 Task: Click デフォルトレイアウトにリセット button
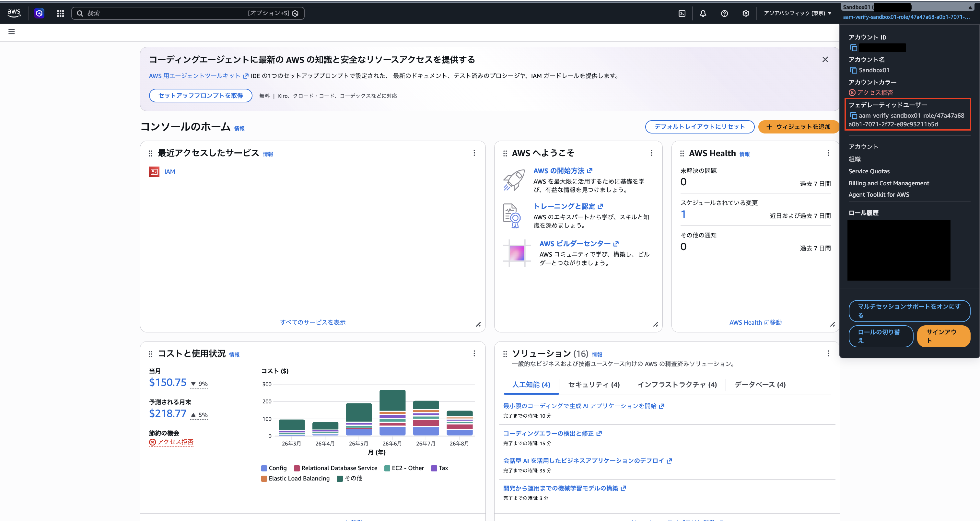(x=700, y=127)
